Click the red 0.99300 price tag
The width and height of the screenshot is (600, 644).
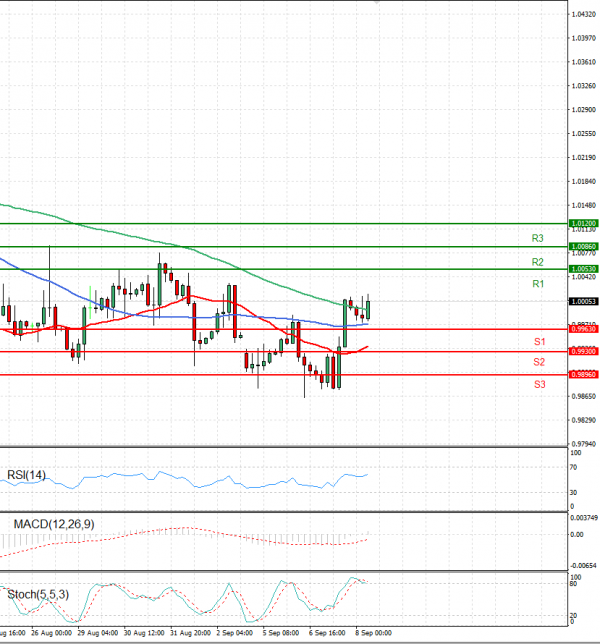(584, 351)
